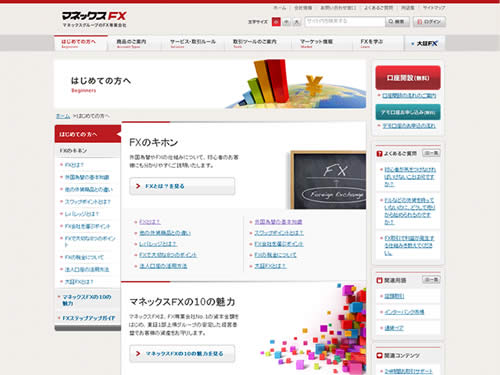500x375 pixels.
Task: Select the はじめての方へ navigation tab
Action: (x=81, y=43)
